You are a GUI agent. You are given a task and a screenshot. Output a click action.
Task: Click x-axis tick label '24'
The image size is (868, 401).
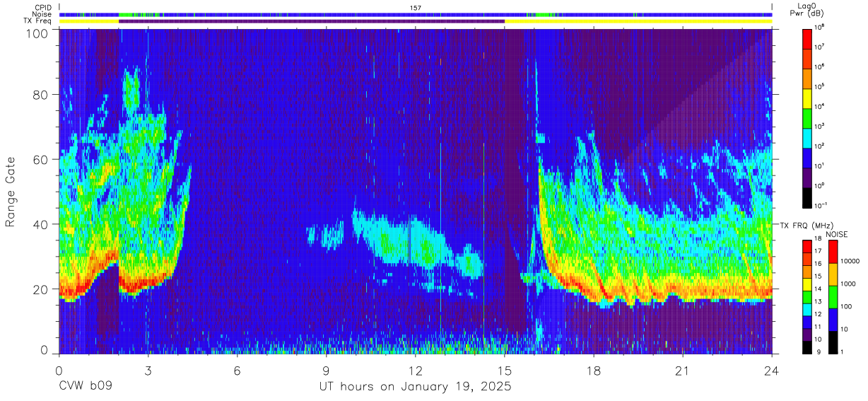click(x=772, y=371)
